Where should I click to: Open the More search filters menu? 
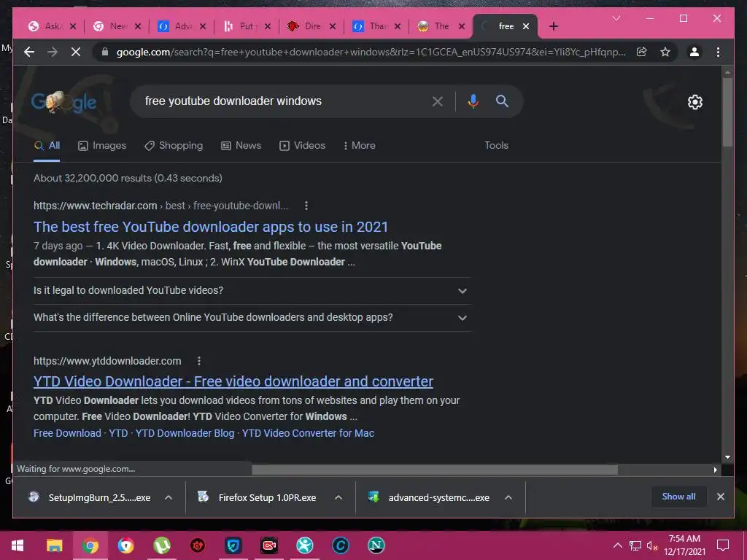point(359,145)
